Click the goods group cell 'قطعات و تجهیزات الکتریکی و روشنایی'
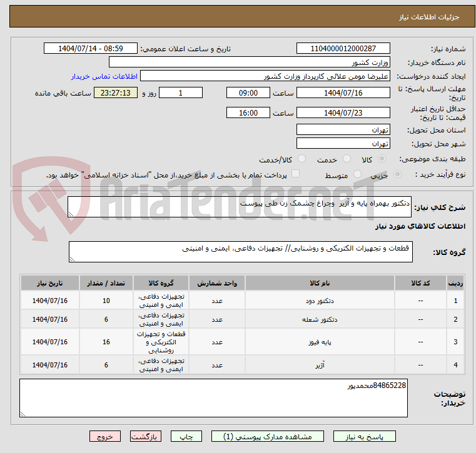Image resolution: width=476 pixels, height=453 pixels. [x=161, y=342]
